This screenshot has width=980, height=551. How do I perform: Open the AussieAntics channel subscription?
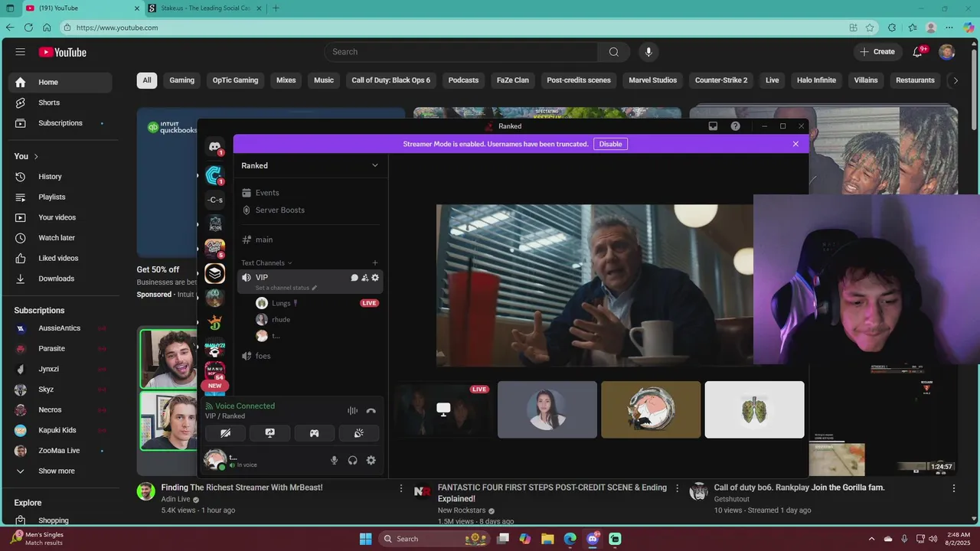coord(60,328)
